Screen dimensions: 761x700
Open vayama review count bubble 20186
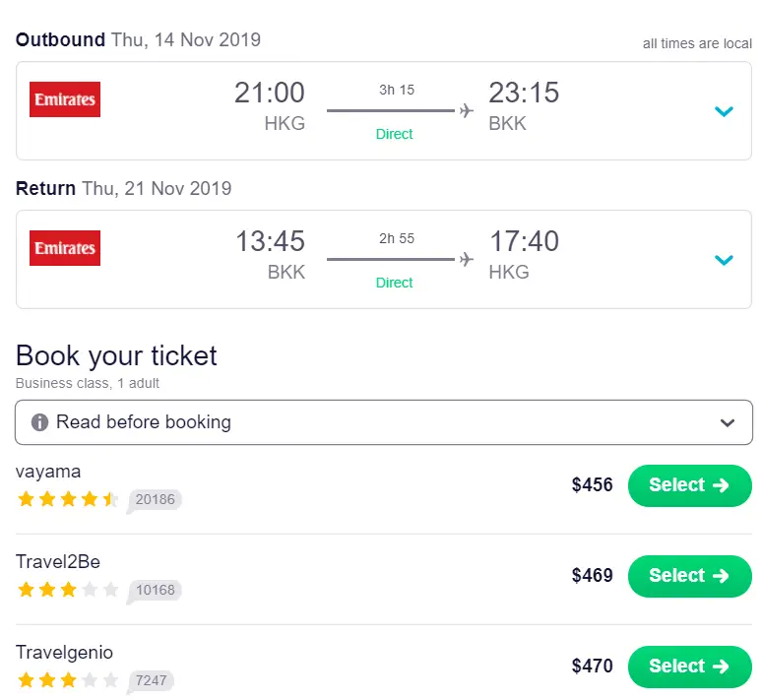click(x=155, y=499)
